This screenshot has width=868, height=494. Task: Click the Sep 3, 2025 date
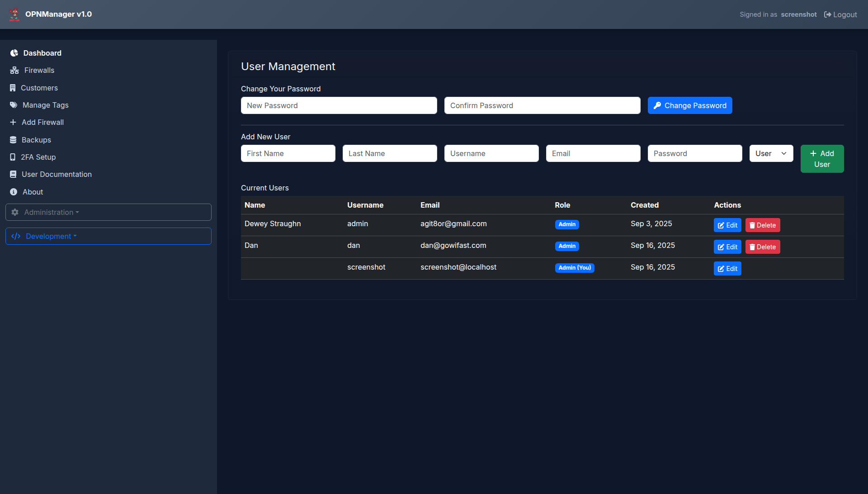[651, 223]
